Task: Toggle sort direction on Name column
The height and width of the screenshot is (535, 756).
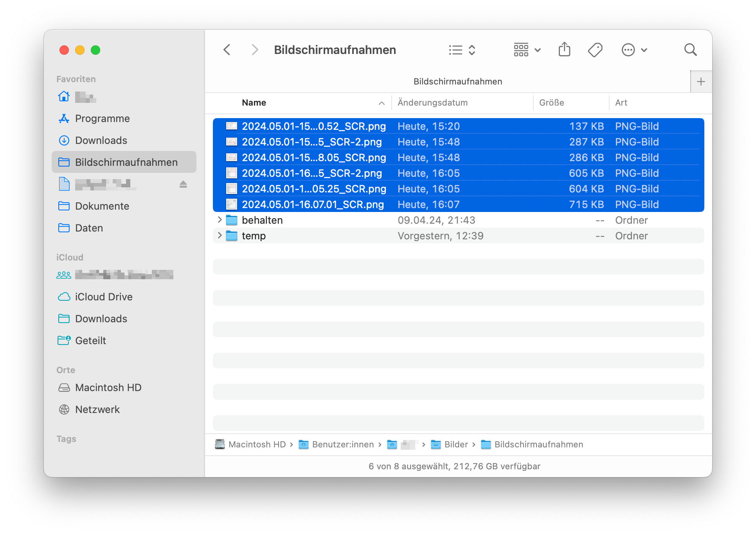Action: click(x=382, y=103)
